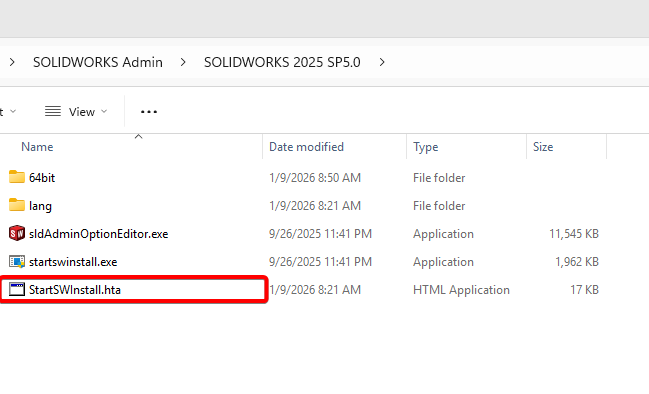Screen dimensions: 649x394
Task: Expand chevron before SOLIDWORKS Admin breadcrumb
Action: pos(12,62)
